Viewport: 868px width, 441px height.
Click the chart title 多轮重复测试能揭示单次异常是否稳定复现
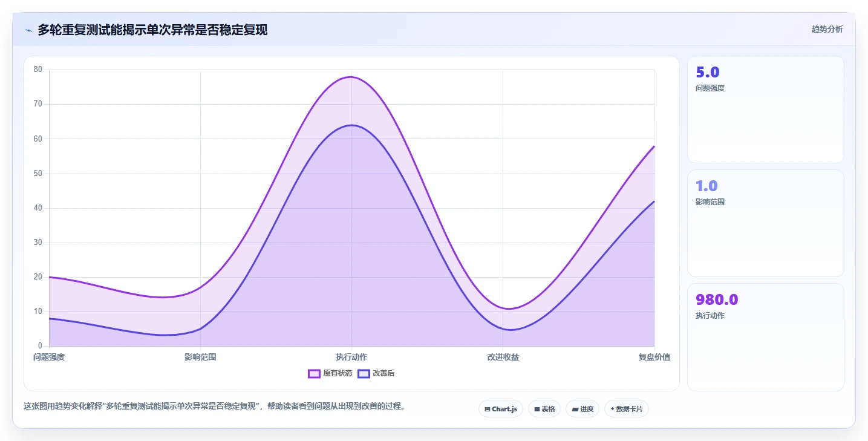click(152, 30)
